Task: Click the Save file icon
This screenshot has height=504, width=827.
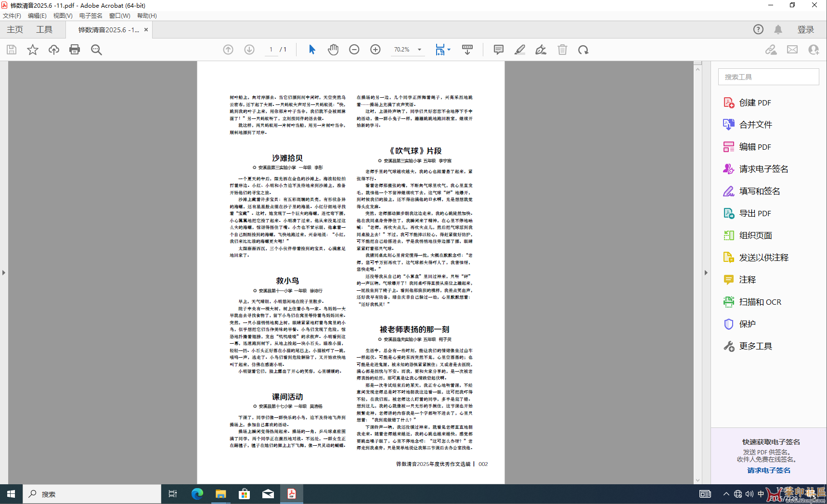Action: (12, 50)
